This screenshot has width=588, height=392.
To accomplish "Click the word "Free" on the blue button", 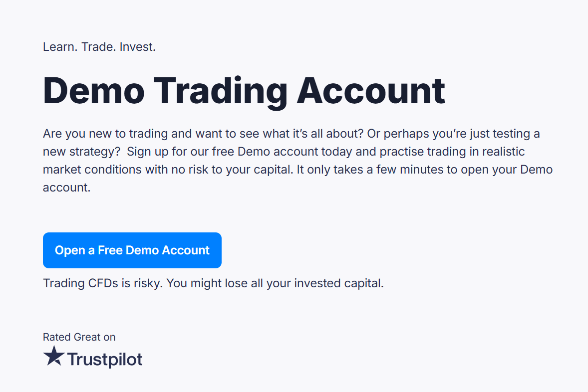I will click(x=110, y=250).
